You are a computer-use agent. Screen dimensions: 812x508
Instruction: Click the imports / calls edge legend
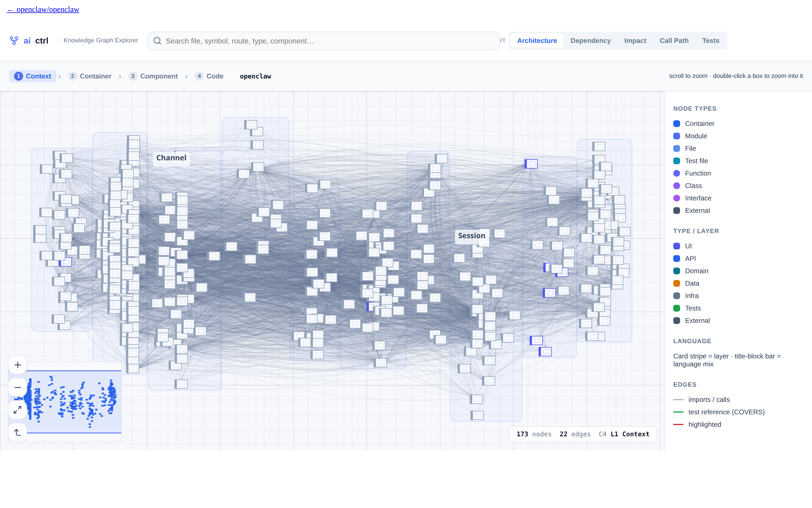click(x=701, y=399)
